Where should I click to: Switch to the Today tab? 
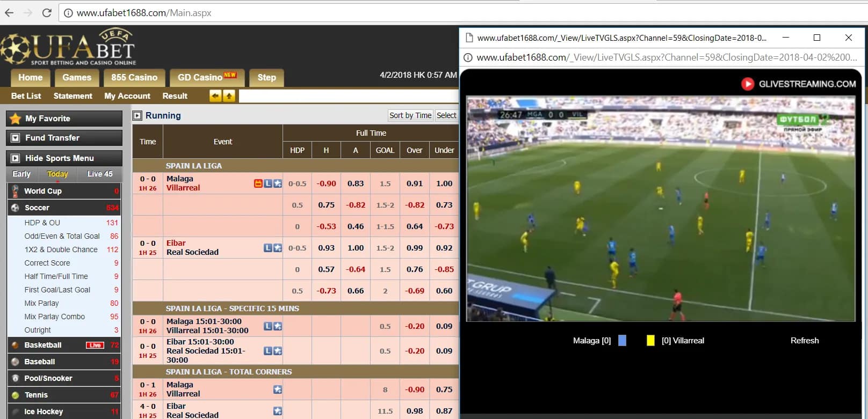pos(57,174)
